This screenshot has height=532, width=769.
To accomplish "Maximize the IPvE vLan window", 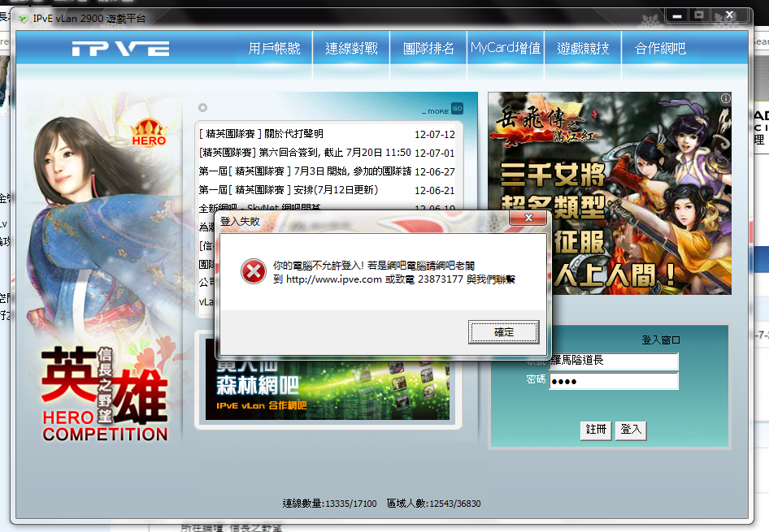I will pos(699,15).
